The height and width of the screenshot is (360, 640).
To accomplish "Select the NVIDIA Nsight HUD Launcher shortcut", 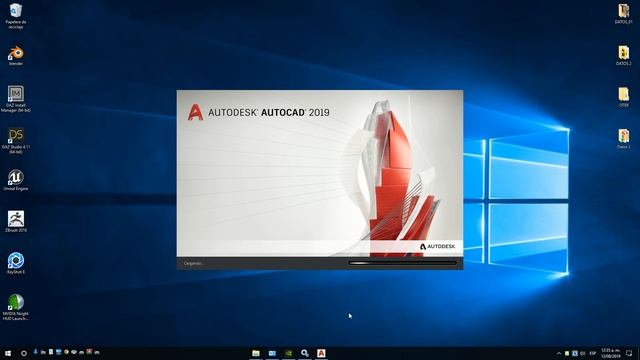I will tap(16, 307).
